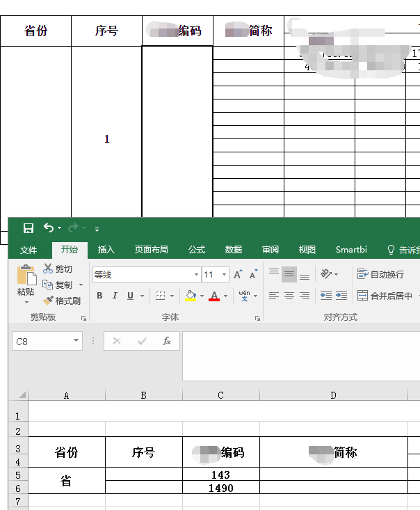The width and height of the screenshot is (420, 510).
Task: Toggle underline formatting
Action: [x=130, y=296]
